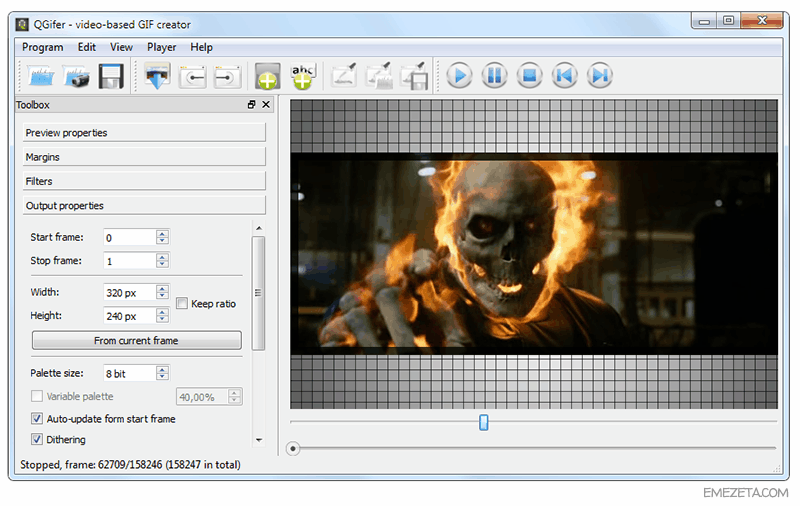800x506 pixels.
Task: Increase Palette size with up arrow
Action: click(x=162, y=370)
